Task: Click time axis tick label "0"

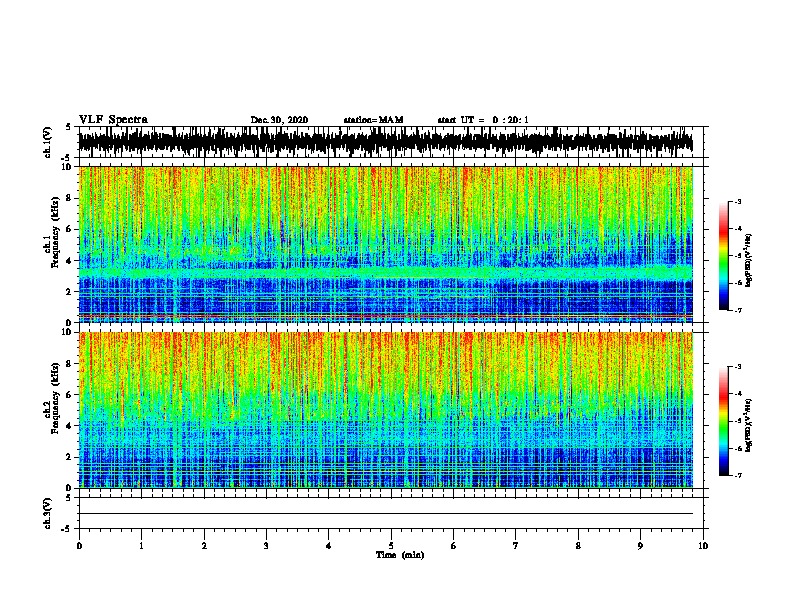Action: [x=79, y=546]
